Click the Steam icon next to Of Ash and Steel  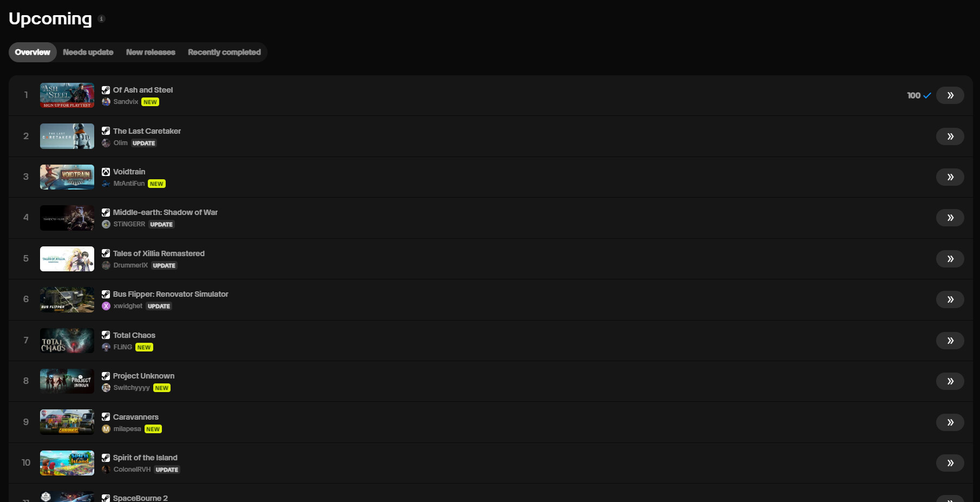[x=106, y=90]
